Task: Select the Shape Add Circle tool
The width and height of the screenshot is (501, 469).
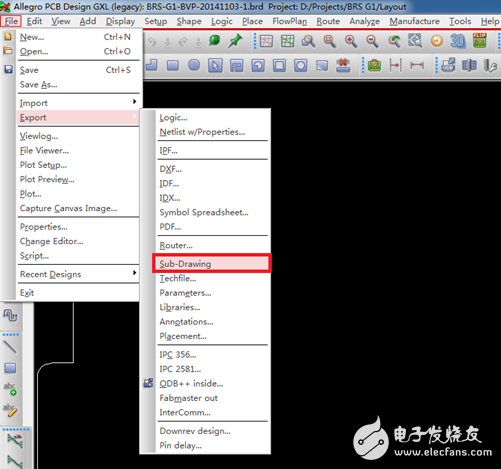Action: point(194,65)
